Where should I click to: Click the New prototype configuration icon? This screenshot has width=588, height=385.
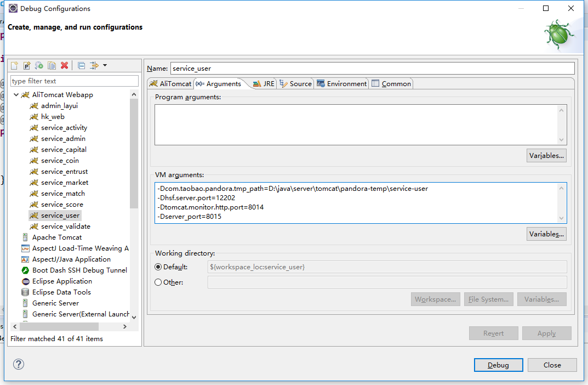[27, 65]
